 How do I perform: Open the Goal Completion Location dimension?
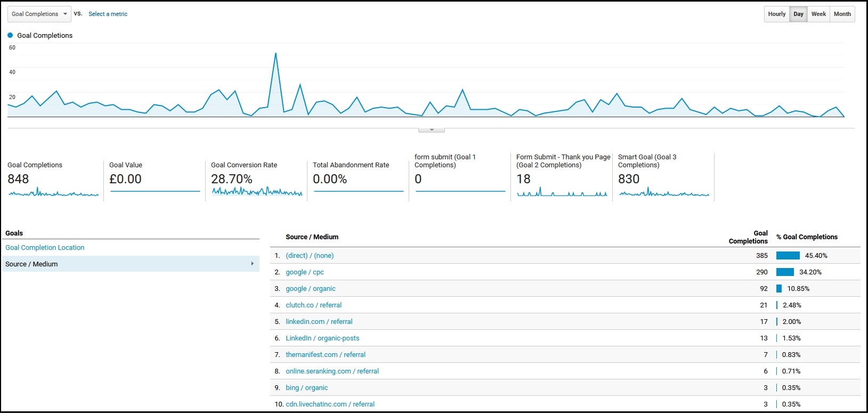45,248
